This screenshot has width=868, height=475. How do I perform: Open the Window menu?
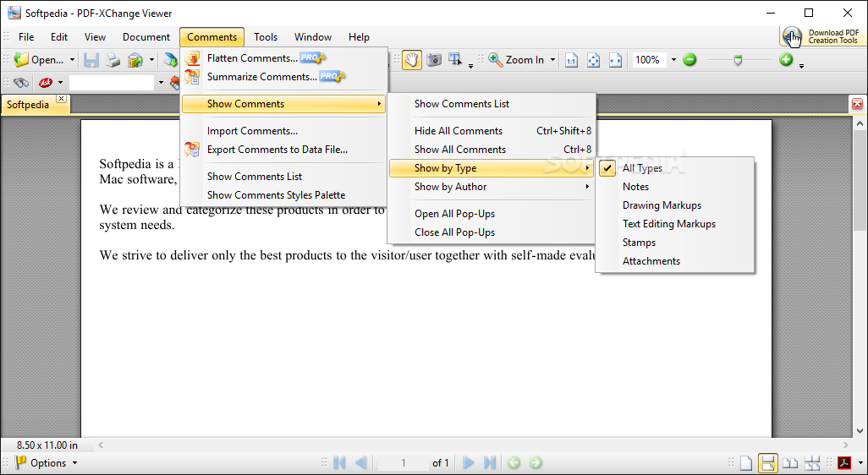(313, 37)
